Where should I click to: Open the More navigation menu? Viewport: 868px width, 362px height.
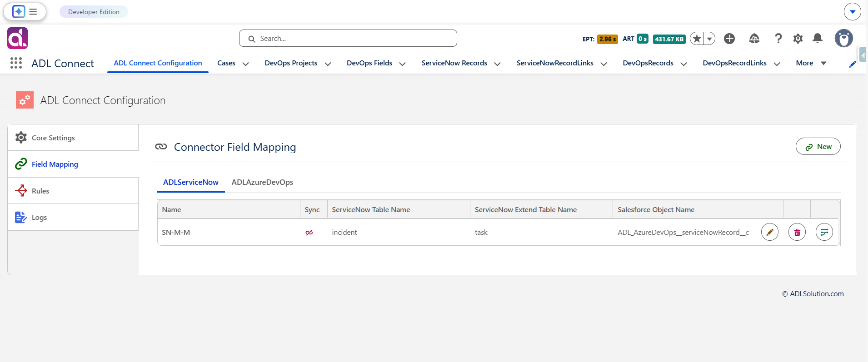click(x=811, y=63)
